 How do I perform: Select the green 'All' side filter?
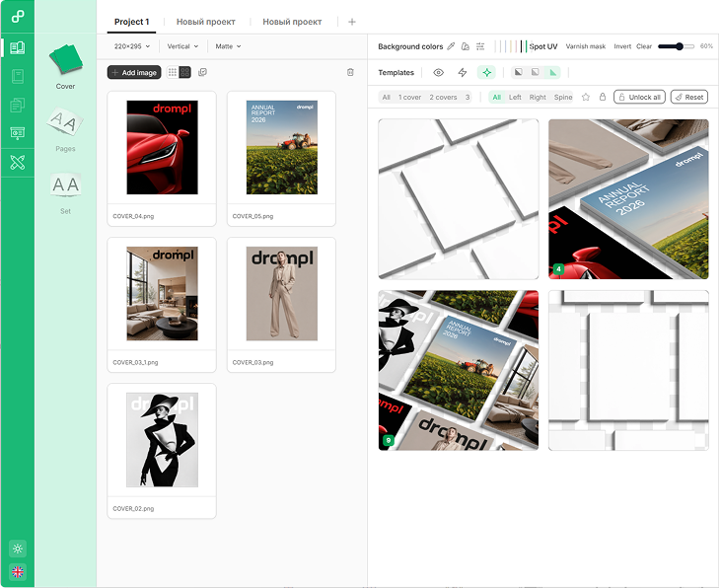click(496, 97)
